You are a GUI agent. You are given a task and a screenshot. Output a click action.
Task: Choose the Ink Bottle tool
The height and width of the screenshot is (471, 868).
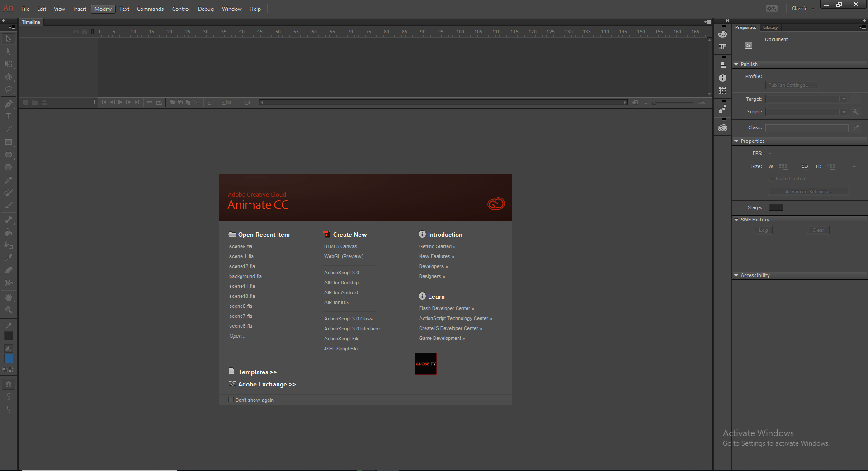click(9, 245)
